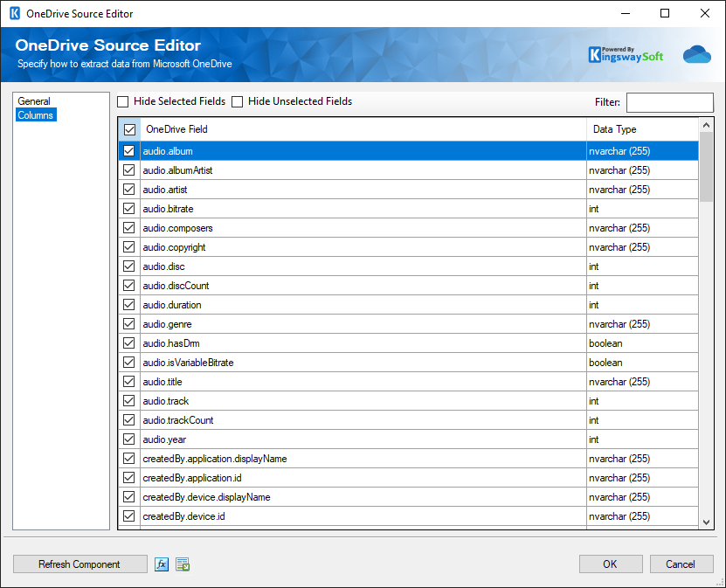The width and height of the screenshot is (726, 588).
Task: Select the audio.copyright field name
Action: 174,247
